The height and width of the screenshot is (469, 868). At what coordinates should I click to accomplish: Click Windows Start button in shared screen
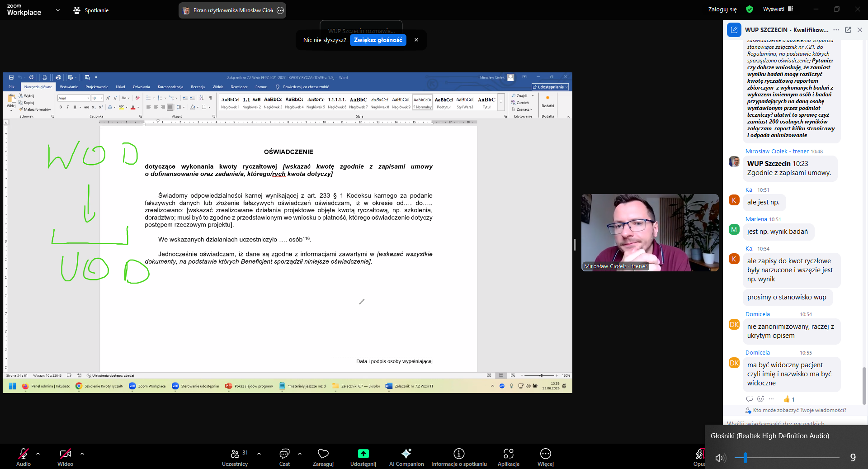(x=12, y=386)
